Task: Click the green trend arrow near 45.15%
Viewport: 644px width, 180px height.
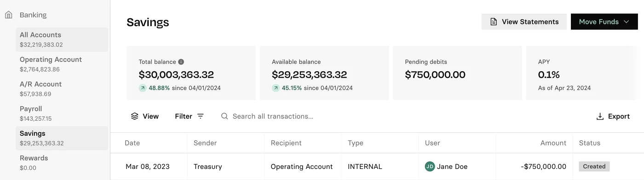Action: click(276, 88)
